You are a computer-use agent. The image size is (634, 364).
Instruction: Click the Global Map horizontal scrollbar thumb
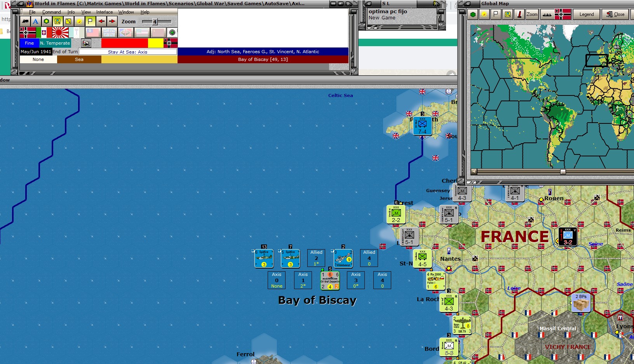coord(563,172)
